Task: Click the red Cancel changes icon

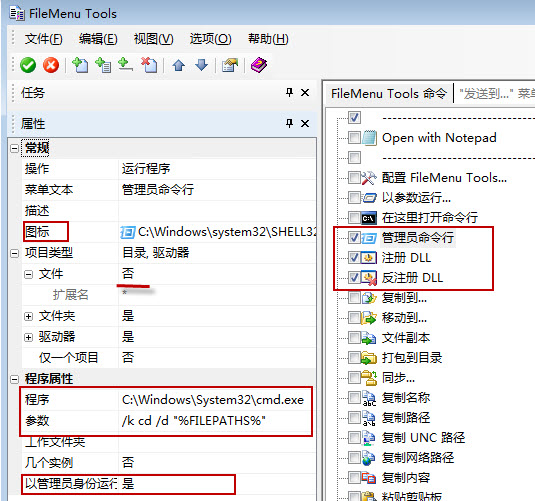Action: (x=51, y=65)
